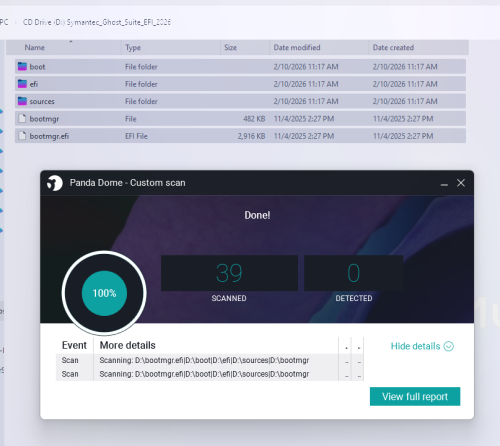
Task: Open the View full report button
Action: (x=415, y=396)
